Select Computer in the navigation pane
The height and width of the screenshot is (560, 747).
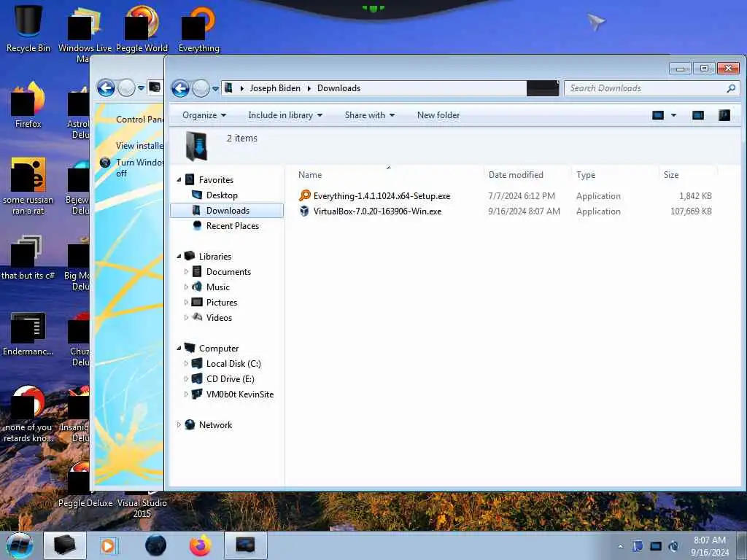click(218, 348)
